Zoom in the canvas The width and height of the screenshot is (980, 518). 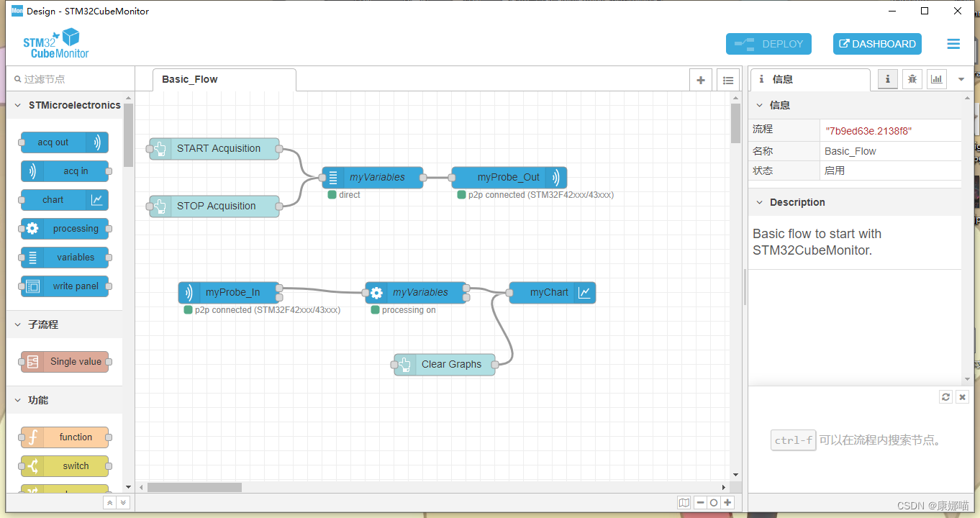click(x=727, y=503)
